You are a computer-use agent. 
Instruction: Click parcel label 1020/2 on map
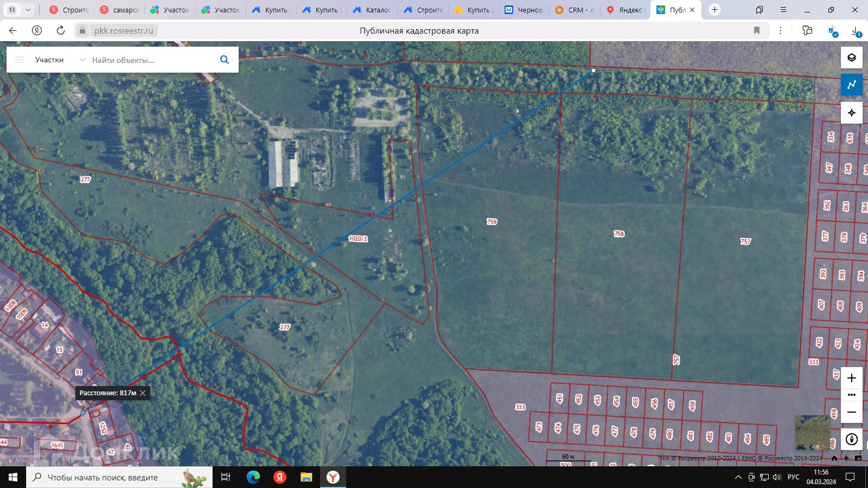pos(358,239)
